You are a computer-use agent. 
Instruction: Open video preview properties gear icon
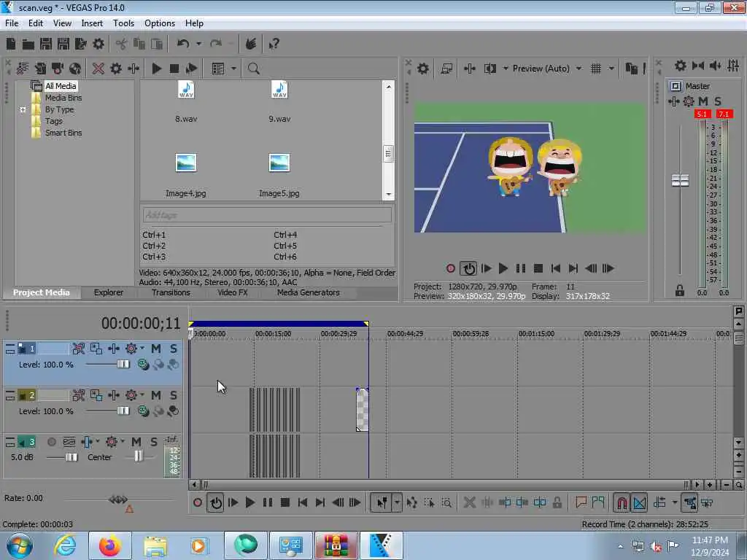[422, 69]
